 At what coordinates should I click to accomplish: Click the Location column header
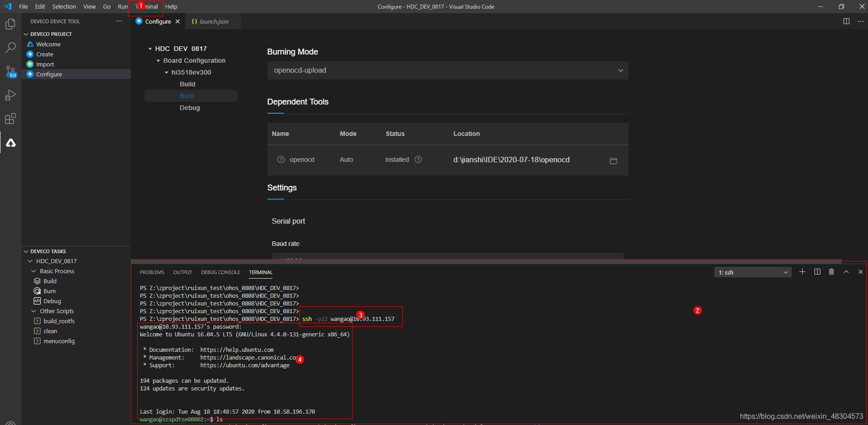tap(466, 134)
